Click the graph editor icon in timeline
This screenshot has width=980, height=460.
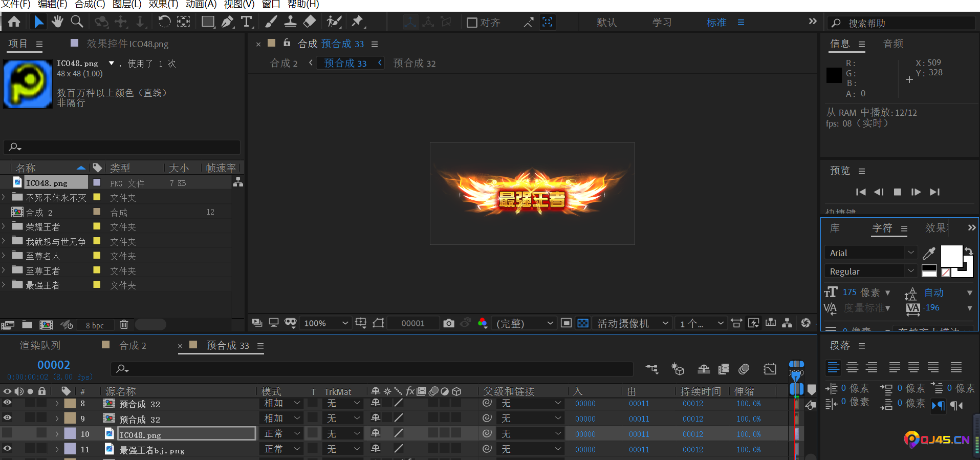(x=770, y=369)
